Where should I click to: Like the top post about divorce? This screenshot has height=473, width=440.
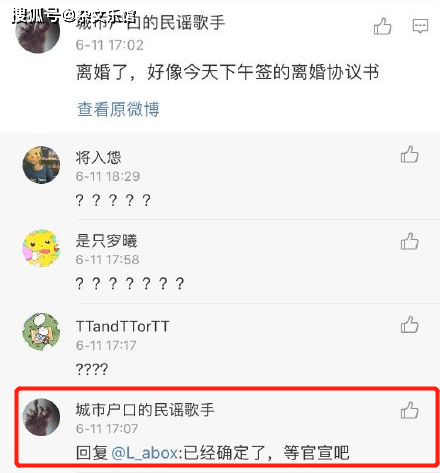point(382,26)
